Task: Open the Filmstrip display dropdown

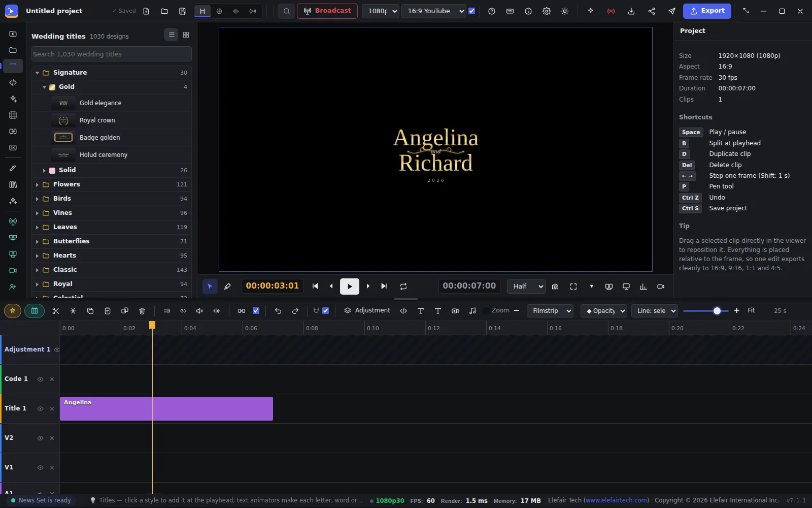Action: click(550, 311)
